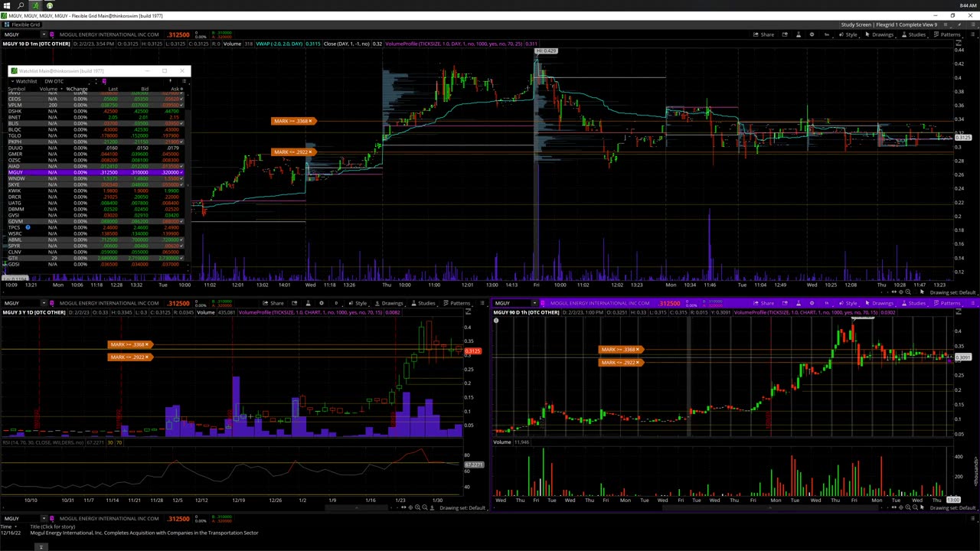Open Studies in the bottom-right hourly chart

click(x=913, y=303)
